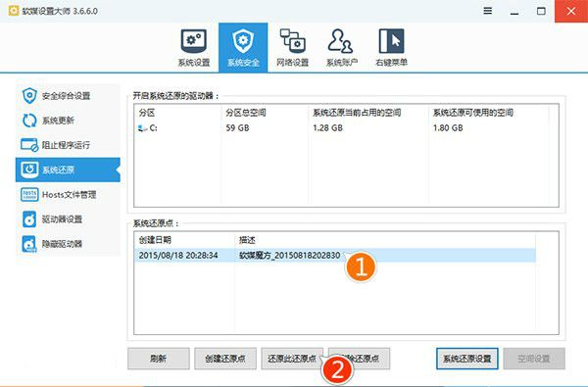Open 隐藏驱动器 in the sidebar
Screen dimensions: 588x387
(68, 244)
